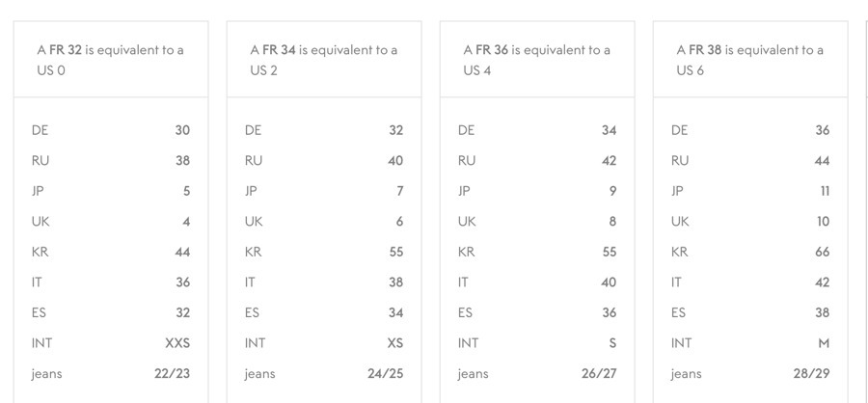Viewport: 868px width, 403px height.
Task: Click the jeans 28/29 value
Action: pyautogui.click(x=811, y=373)
